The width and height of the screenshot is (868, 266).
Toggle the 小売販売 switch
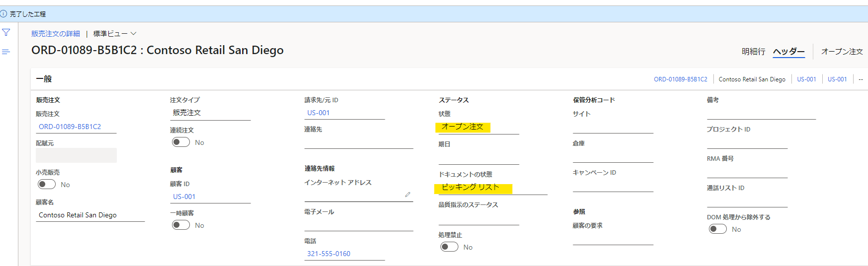(47, 185)
